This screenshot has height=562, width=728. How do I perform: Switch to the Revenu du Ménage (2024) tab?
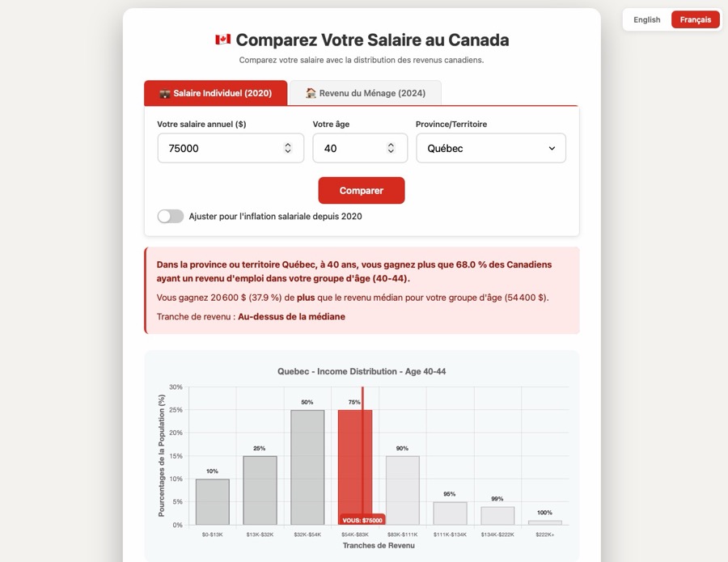pos(365,93)
